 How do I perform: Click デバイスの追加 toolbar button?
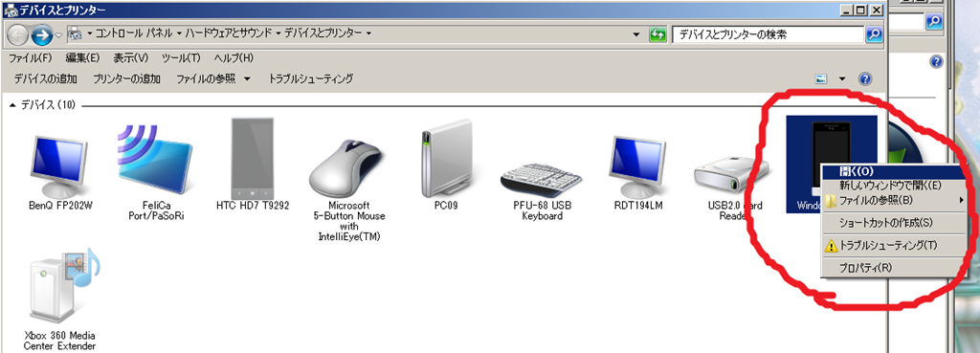click(46, 78)
